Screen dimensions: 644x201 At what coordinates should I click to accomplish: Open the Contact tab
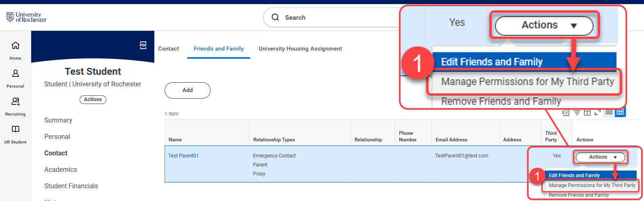[x=168, y=49]
